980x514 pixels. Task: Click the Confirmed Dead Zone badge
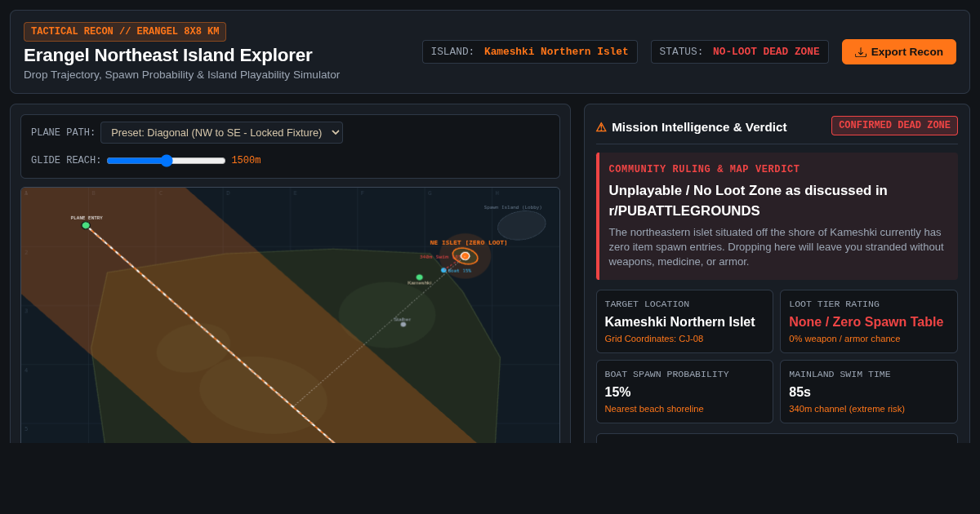pos(894,126)
